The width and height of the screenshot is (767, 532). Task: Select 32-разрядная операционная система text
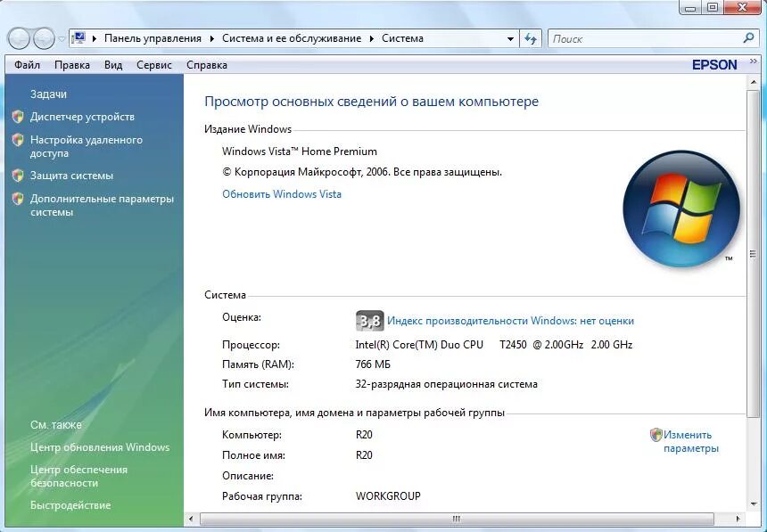tap(446, 384)
